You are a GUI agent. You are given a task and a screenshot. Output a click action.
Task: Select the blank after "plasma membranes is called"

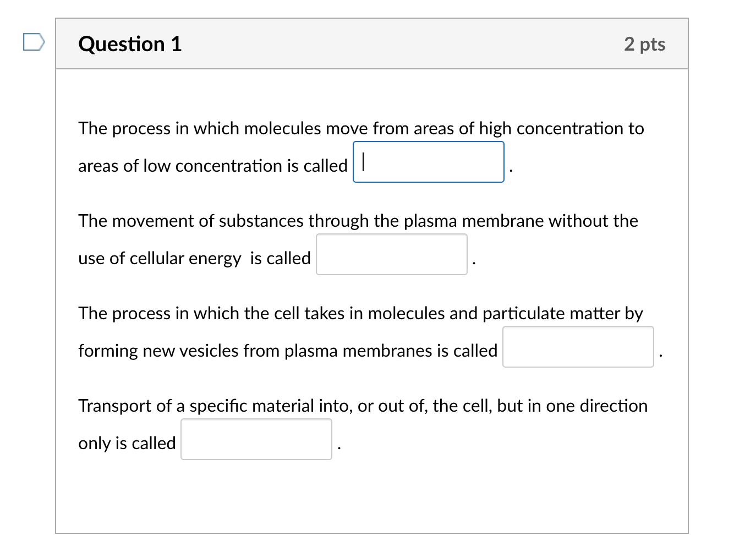coord(578,347)
